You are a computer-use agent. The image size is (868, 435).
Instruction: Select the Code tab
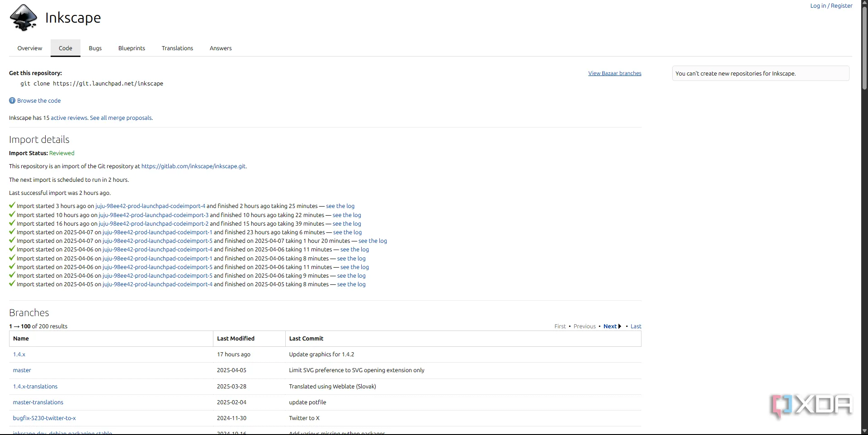(66, 48)
